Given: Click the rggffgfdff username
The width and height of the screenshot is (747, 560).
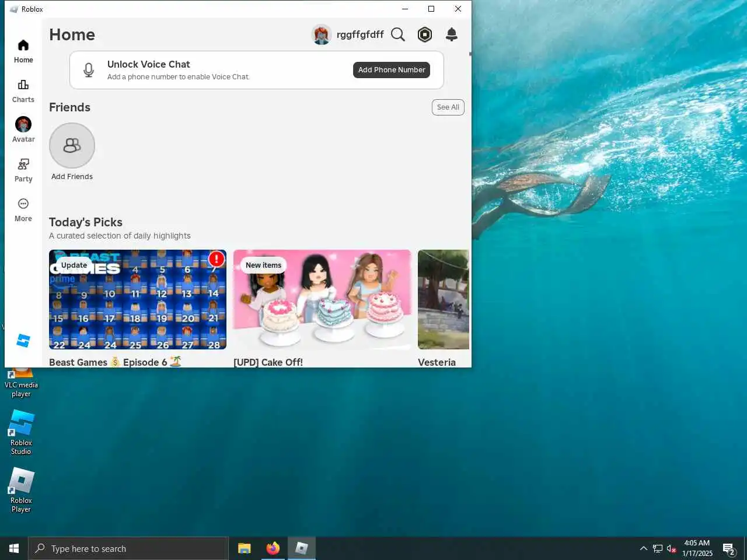Looking at the screenshot, I should (x=360, y=35).
